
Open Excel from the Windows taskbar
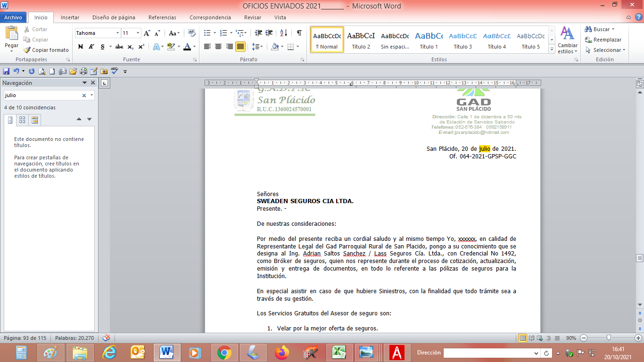click(339, 352)
